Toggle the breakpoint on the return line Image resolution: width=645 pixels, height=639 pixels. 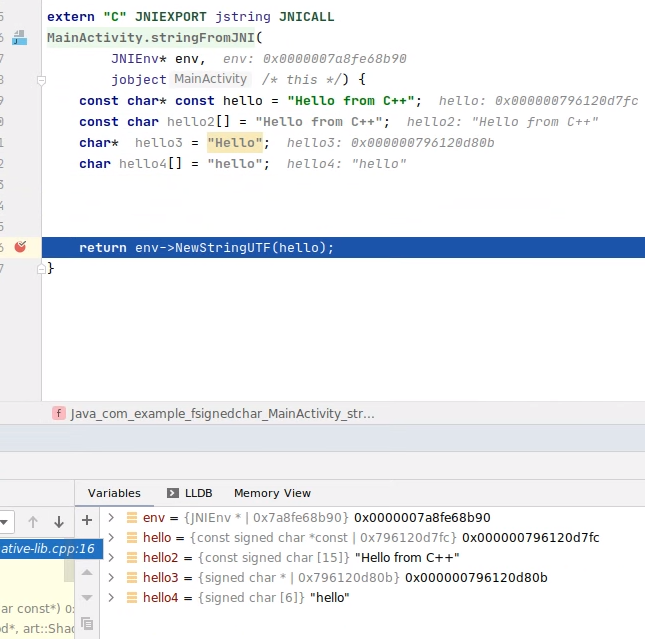pos(20,247)
